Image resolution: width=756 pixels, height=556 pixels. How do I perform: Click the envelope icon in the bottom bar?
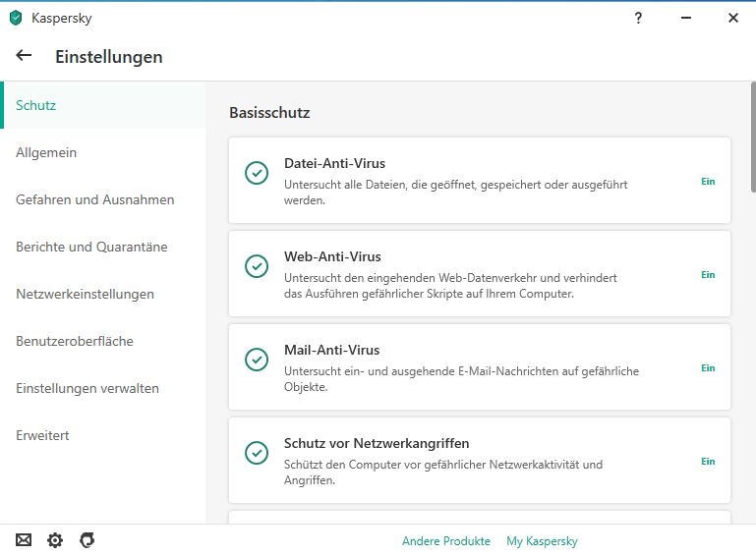[x=24, y=540]
